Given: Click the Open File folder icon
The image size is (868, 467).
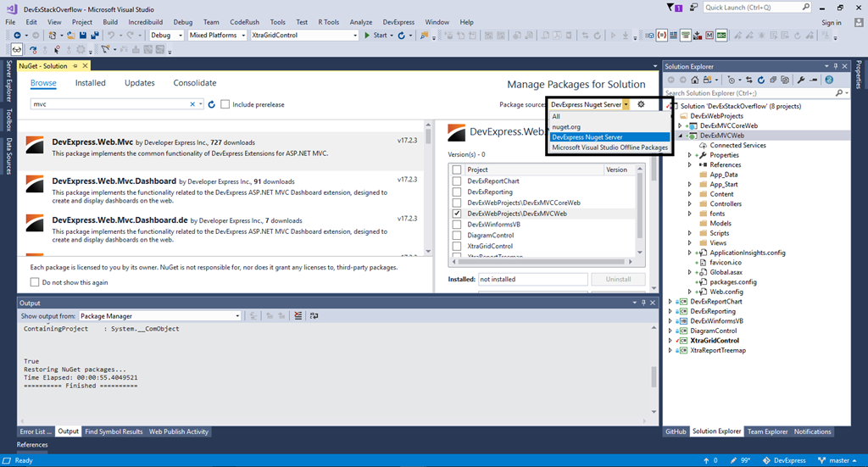Looking at the screenshot, I should pyautogui.click(x=71, y=36).
